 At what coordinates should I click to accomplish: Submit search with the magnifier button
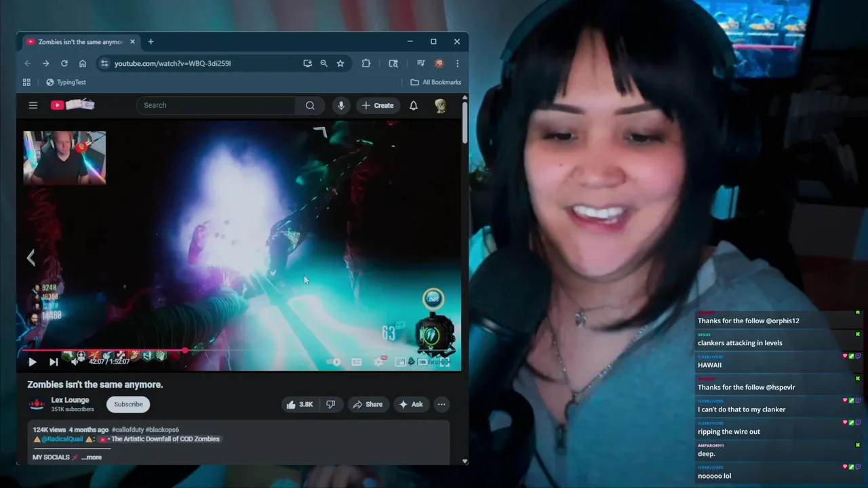click(310, 105)
